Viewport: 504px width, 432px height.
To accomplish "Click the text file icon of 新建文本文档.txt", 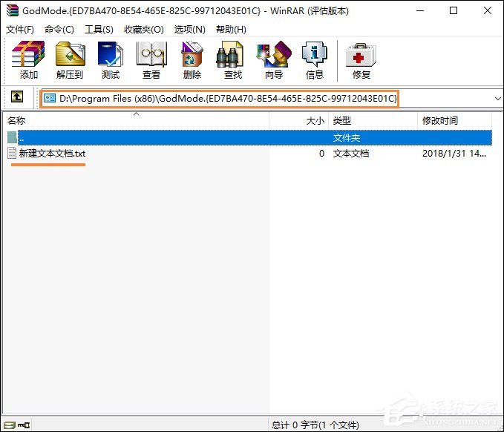I will coord(12,153).
